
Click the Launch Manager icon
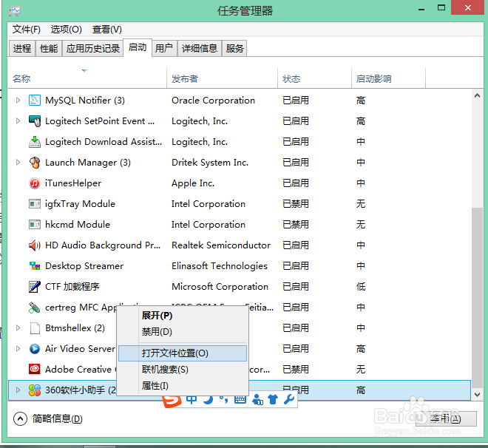(35, 163)
